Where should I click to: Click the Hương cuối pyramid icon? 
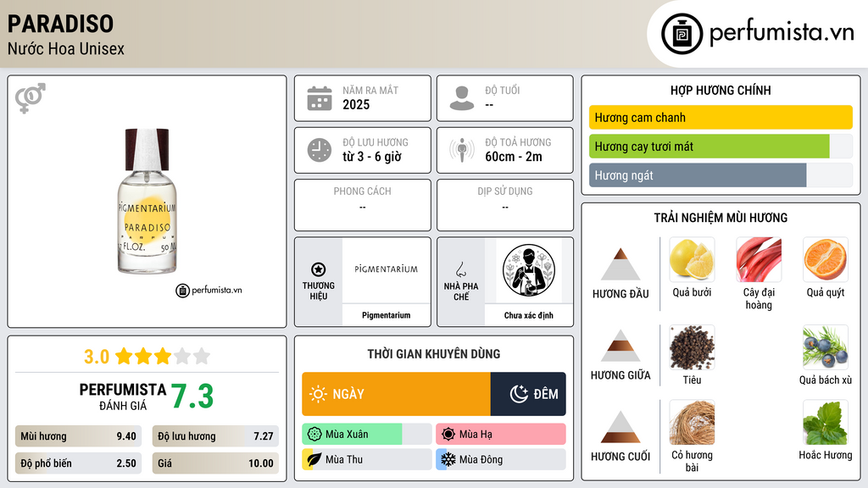tap(620, 427)
